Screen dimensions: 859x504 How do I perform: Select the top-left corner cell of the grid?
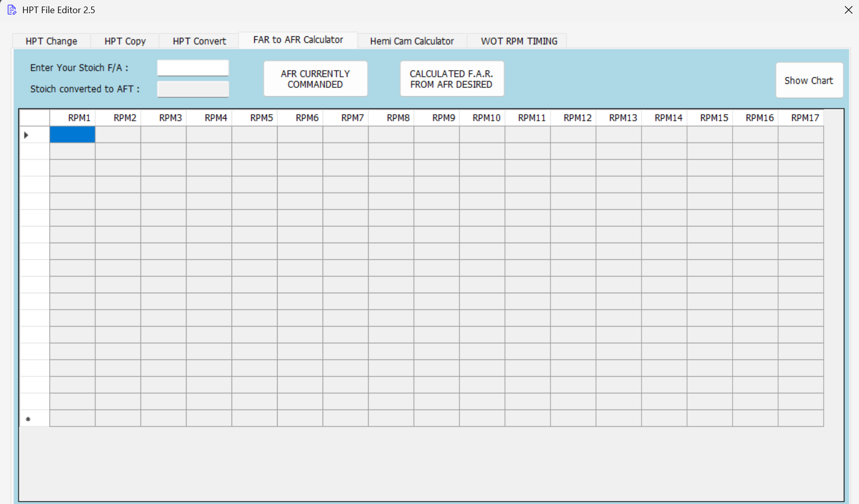[x=33, y=117]
